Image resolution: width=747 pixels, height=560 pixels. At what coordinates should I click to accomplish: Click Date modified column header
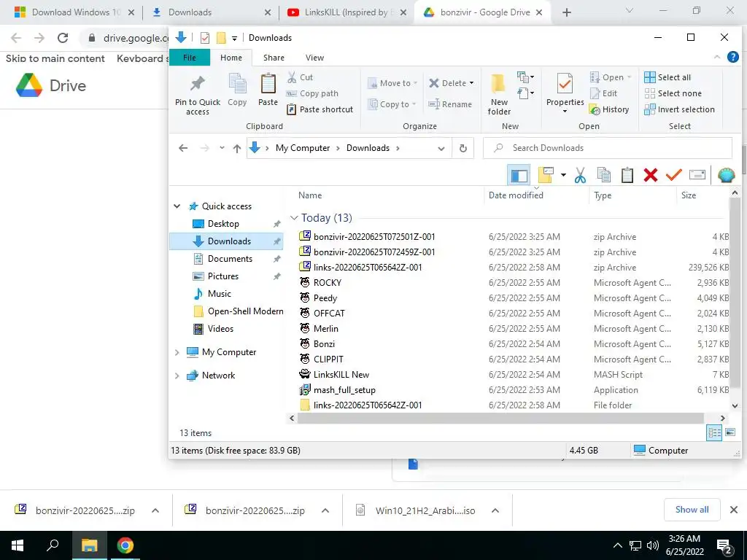point(516,195)
